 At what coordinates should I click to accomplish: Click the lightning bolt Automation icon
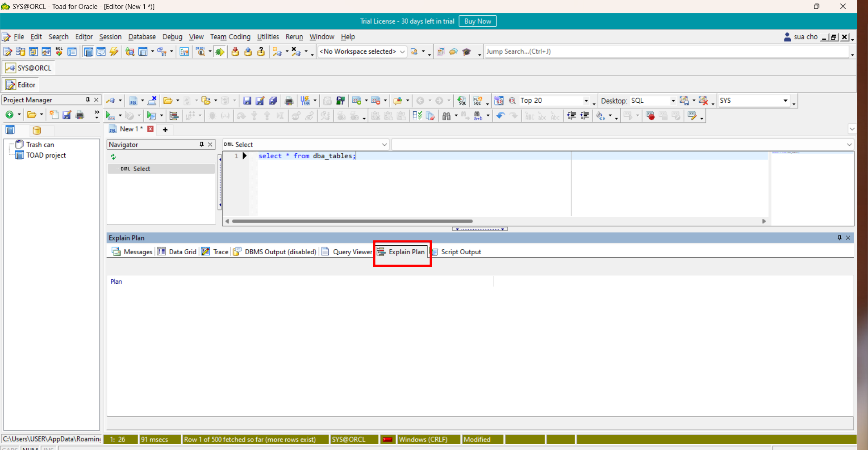pos(114,52)
